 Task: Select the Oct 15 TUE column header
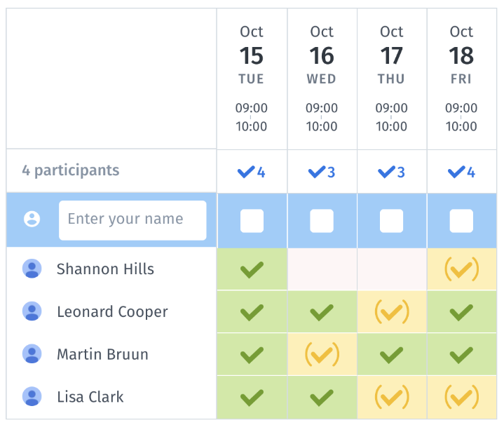click(x=252, y=79)
